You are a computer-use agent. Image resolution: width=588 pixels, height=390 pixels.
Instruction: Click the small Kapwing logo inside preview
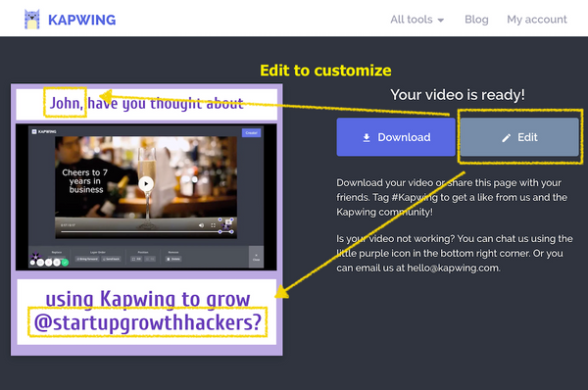pyautogui.click(x=45, y=131)
